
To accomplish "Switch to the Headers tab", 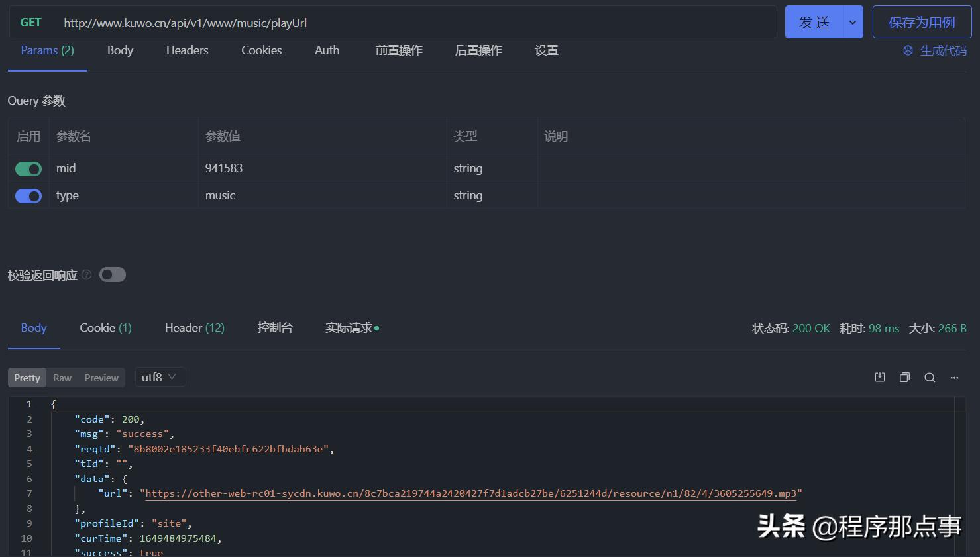I will (x=187, y=50).
